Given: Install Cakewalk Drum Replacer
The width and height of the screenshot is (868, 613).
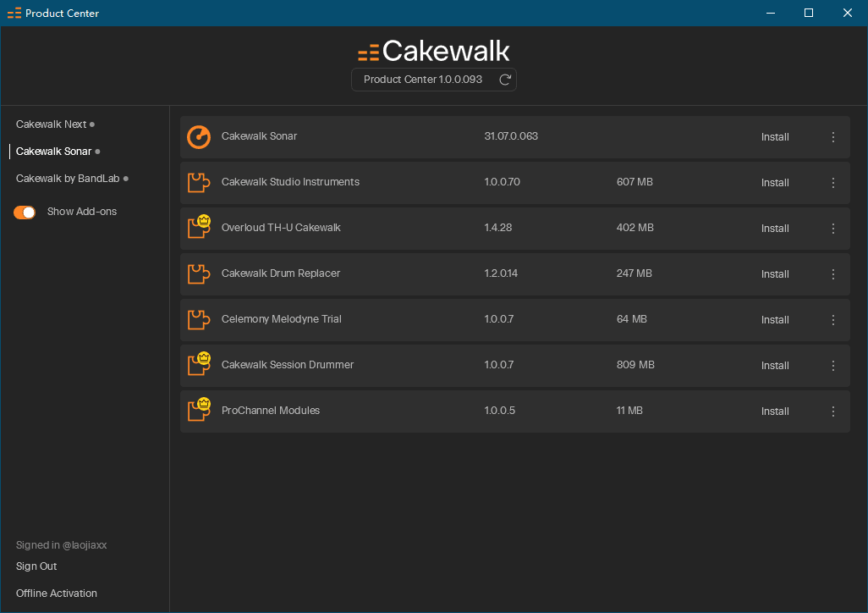Looking at the screenshot, I should 775,274.
